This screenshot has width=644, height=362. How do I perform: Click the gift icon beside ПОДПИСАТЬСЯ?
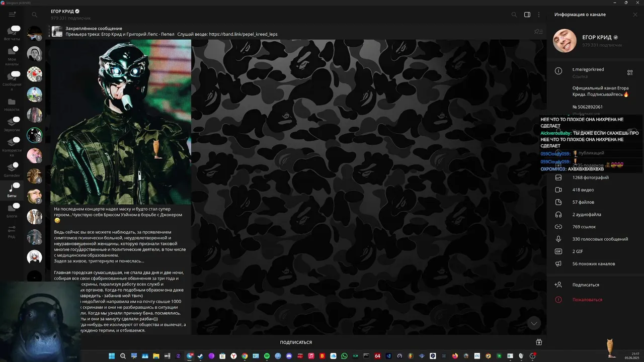coord(539,342)
